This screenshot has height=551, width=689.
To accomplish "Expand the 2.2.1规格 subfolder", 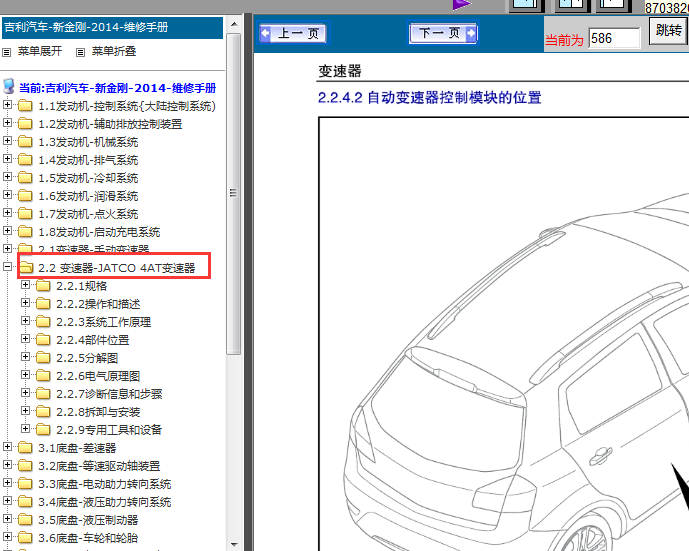I will [x=25, y=285].
